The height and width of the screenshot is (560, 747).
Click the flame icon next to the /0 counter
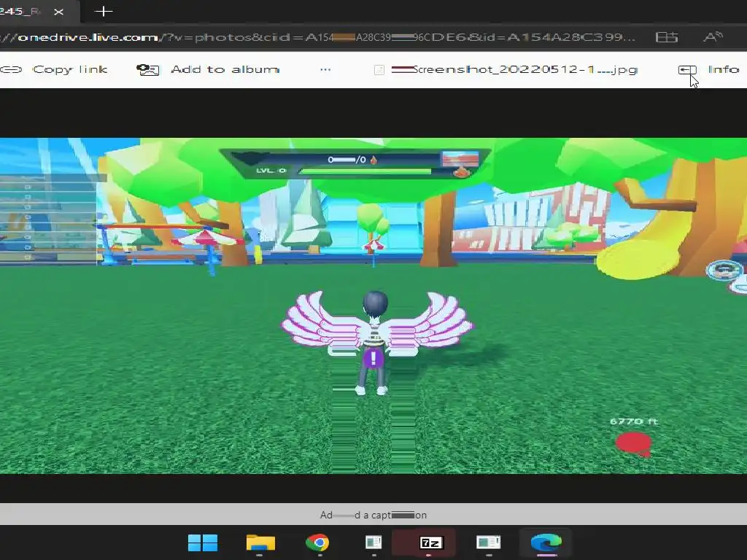[x=373, y=160]
